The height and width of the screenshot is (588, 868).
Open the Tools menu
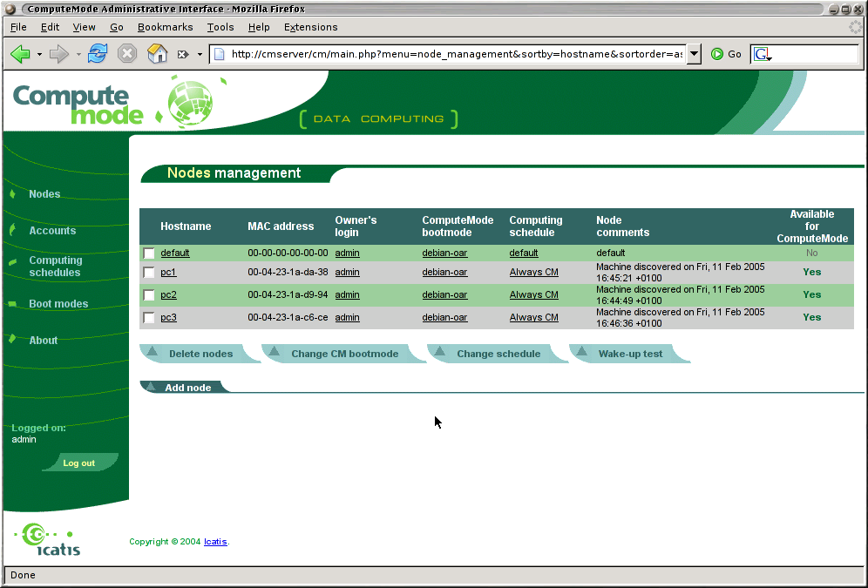[220, 27]
